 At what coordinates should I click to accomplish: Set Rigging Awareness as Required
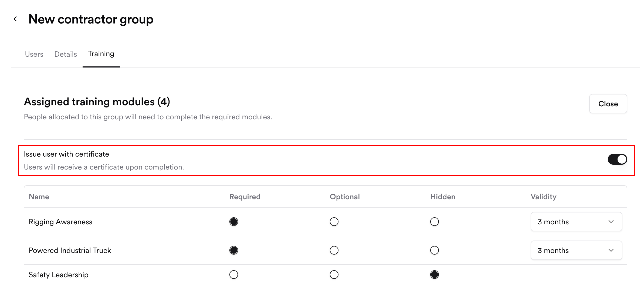[234, 222]
